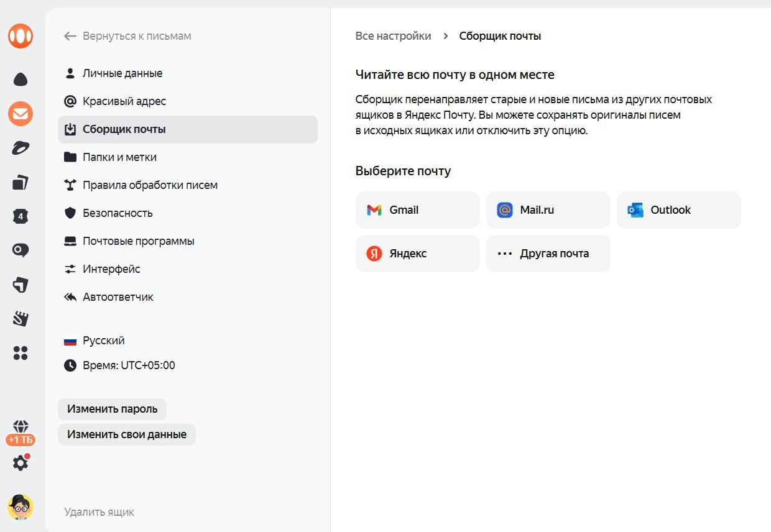The height and width of the screenshot is (532, 771).
Task: Pick the Яндекс mail option
Action: [417, 254]
